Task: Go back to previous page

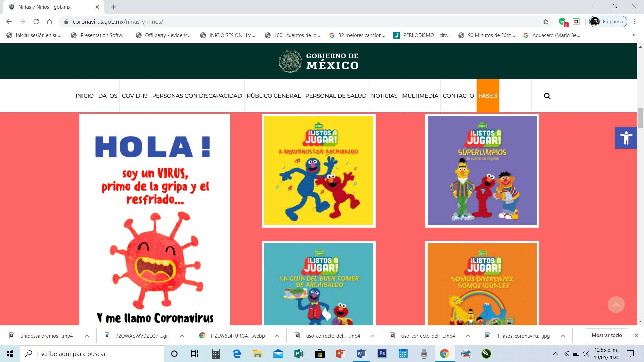Action: click(x=9, y=22)
